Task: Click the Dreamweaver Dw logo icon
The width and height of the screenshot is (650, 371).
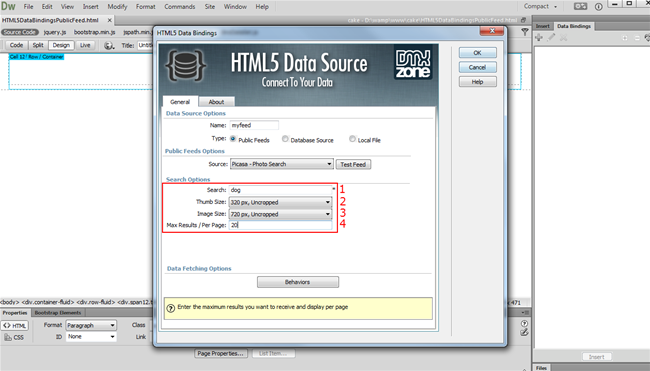Action: [x=8, y=6]
